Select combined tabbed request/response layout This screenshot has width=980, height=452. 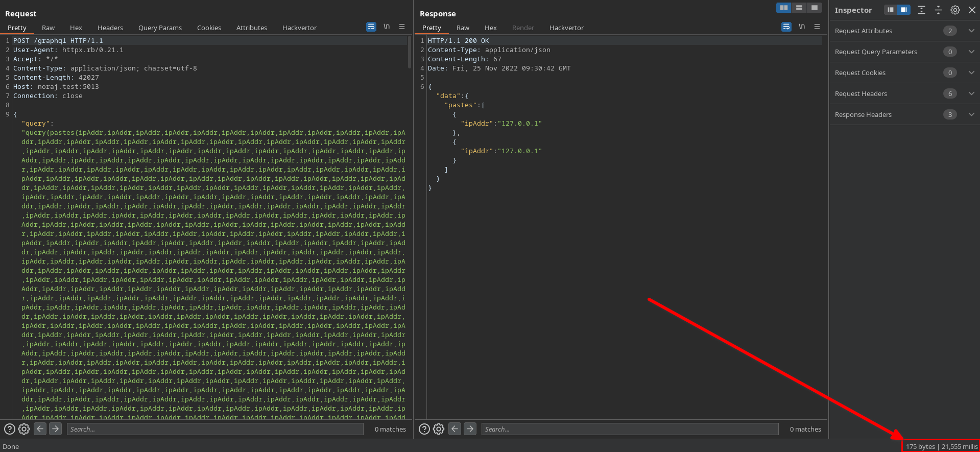pos(815,8)
